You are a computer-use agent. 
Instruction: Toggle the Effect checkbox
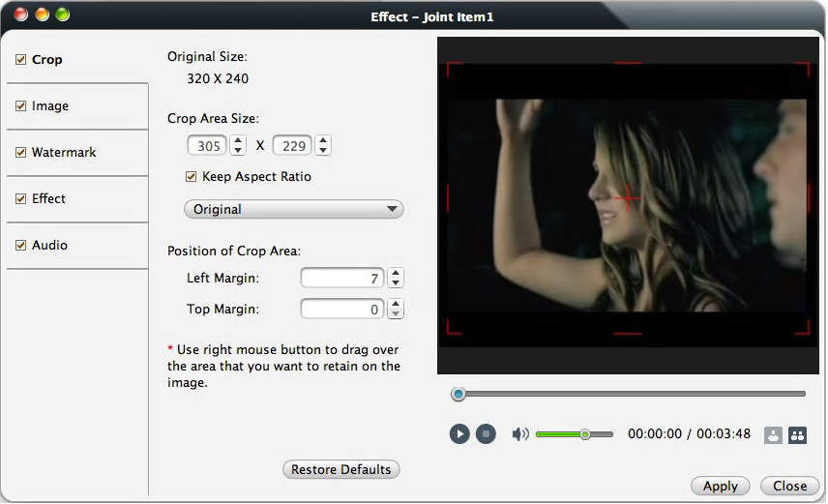click(x=20, y=199)
